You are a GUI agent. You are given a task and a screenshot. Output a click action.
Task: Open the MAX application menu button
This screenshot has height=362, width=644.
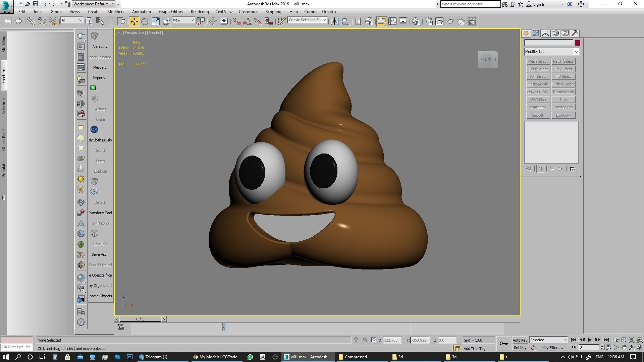(x=7, y=7)
